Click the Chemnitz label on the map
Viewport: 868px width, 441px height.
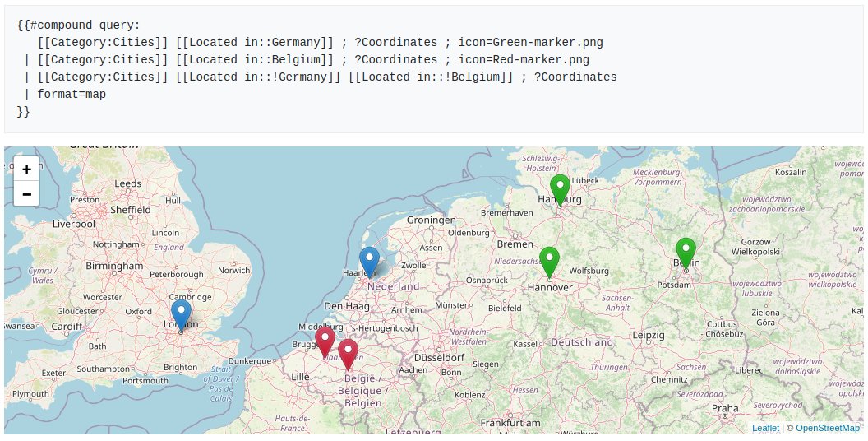[x=669, y=379]
